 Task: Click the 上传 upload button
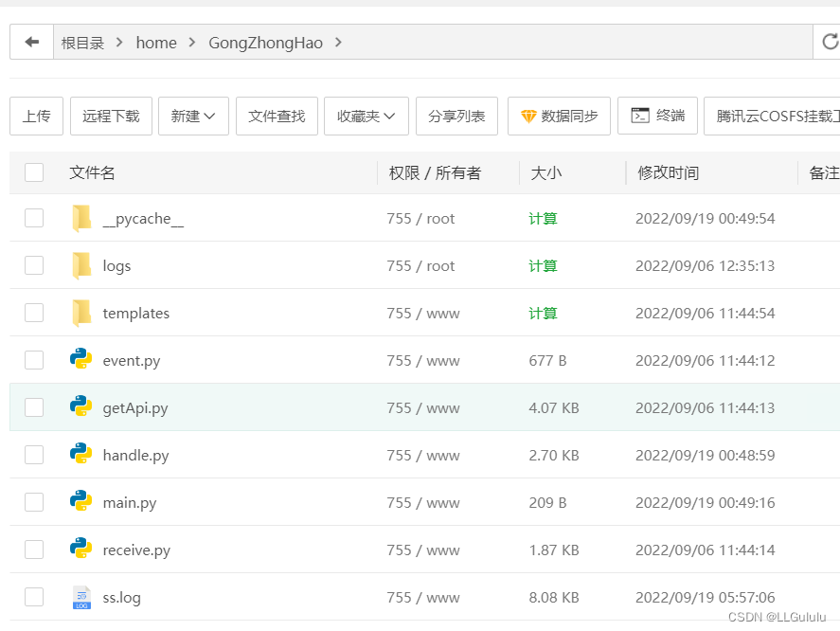pos(36,116)
